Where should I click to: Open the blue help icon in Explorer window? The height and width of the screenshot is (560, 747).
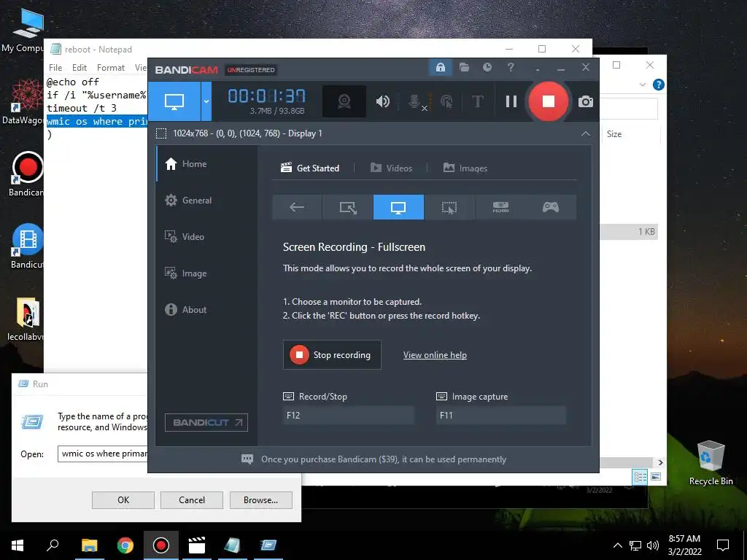click(x=659, y=85)
